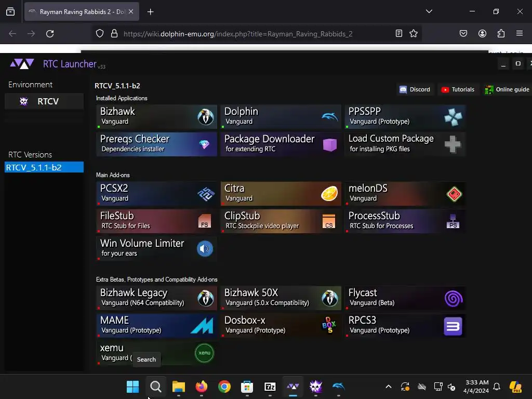
Task: Open PPSSPP Vanguard (Prototype) tile icon
Action: 453,117
